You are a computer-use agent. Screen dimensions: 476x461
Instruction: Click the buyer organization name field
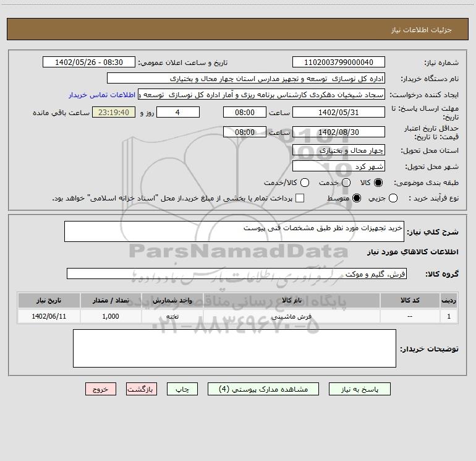click(x=246, y=79)
